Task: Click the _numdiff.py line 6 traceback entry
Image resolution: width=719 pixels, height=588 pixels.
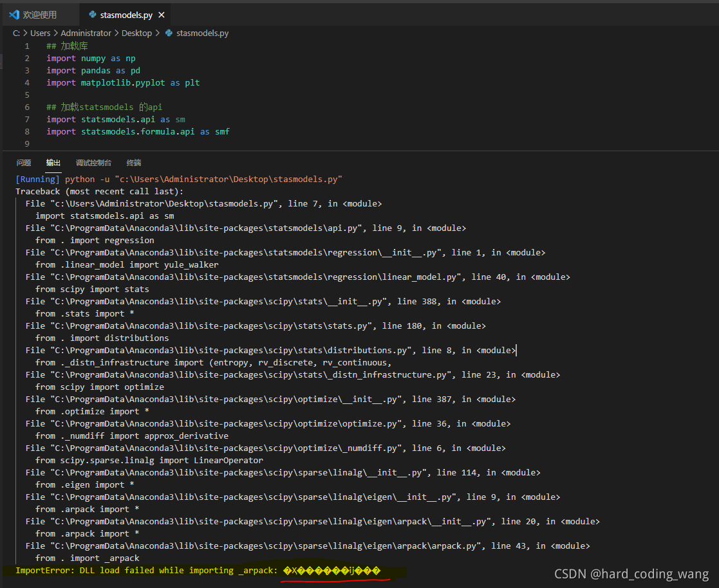Action: [x=265, y=448]
